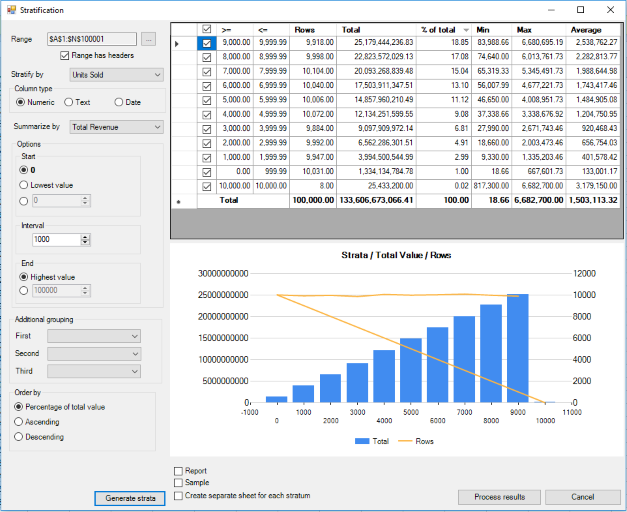Select the custom end value radio button
This screenshot has width=627, height=512.
(x=24, y=290)
